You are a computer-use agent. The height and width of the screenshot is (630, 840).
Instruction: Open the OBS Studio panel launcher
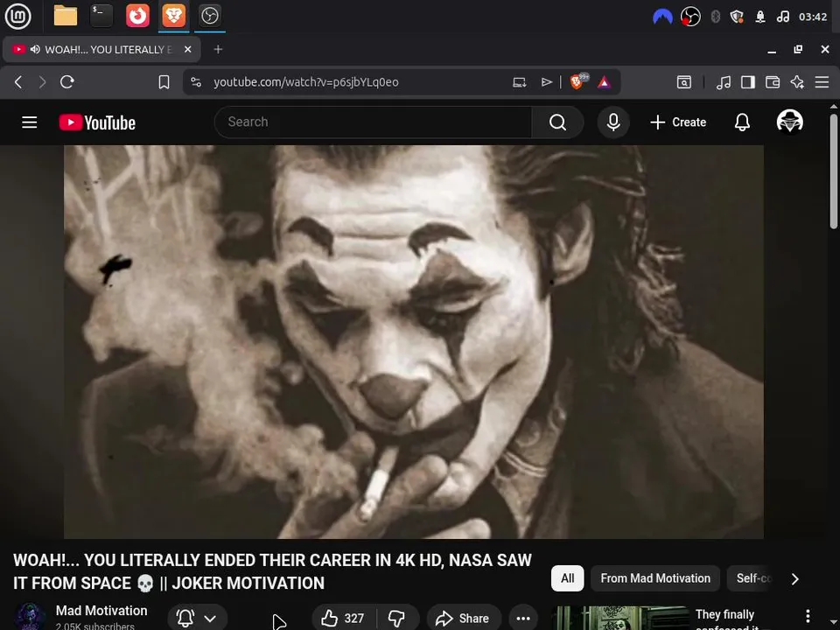209,16
